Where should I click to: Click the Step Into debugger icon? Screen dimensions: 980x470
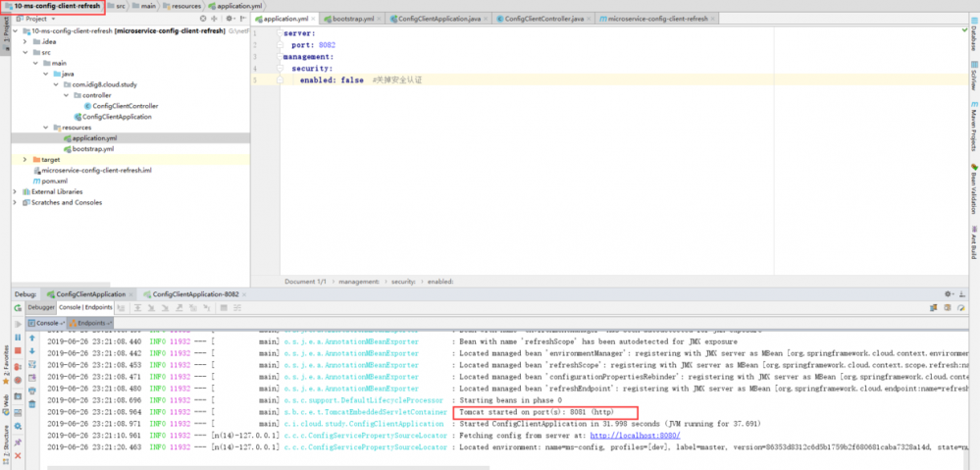151,308
